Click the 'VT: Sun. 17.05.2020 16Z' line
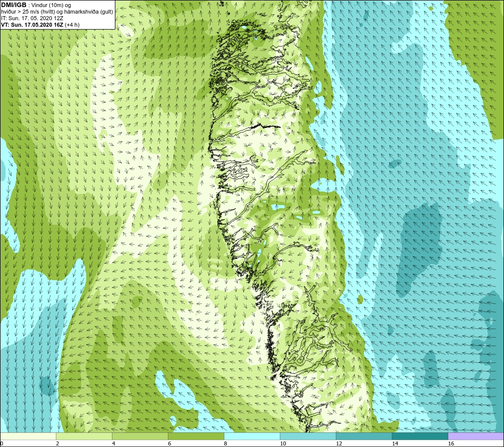The image size is (504, 447). [32, 25]
